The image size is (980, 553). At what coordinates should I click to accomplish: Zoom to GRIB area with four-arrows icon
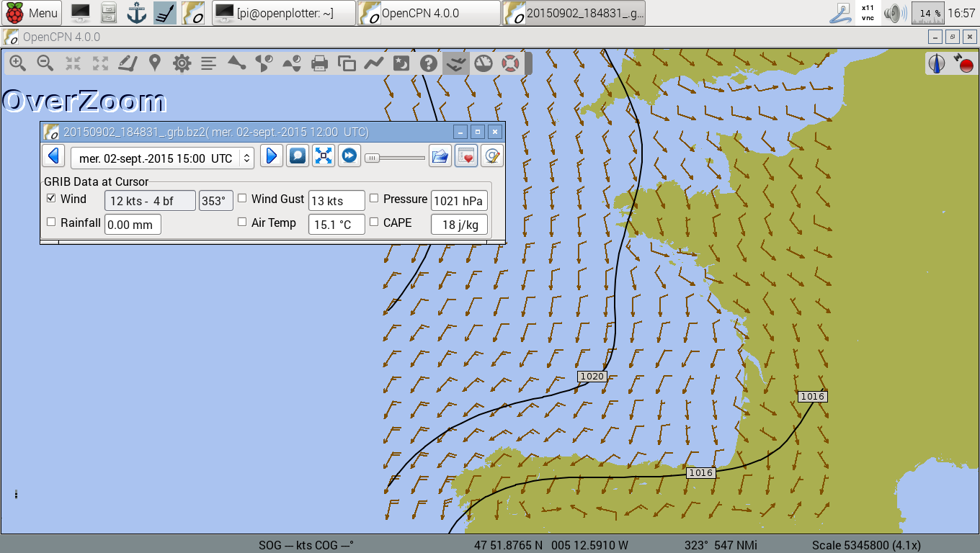click(324, 156)
